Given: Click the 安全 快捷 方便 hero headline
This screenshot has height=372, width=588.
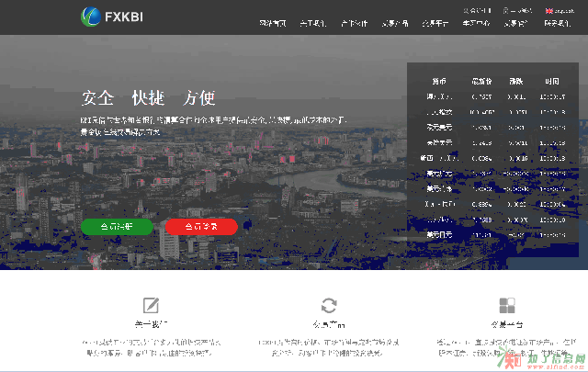Looking at the screenshot, I should click(x=147, y=98).
